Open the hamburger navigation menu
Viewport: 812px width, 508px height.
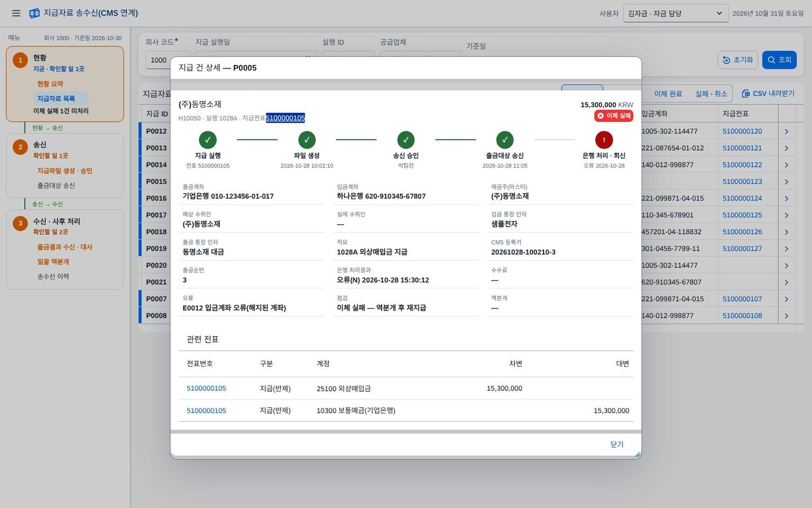tap(16, 13)
